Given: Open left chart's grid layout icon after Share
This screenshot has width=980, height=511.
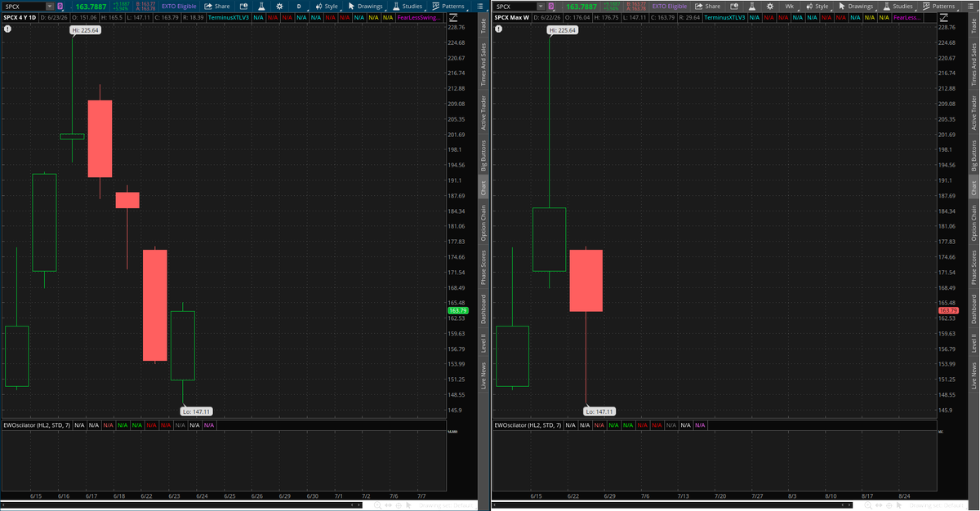Looking at the screenshot, I should pyautogui.click(x=243, y=7).
